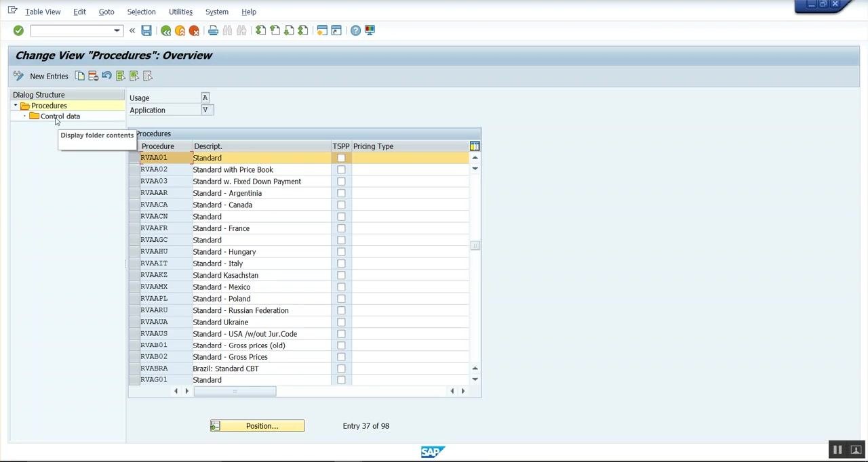Click the New Entries button

(49, 76)
